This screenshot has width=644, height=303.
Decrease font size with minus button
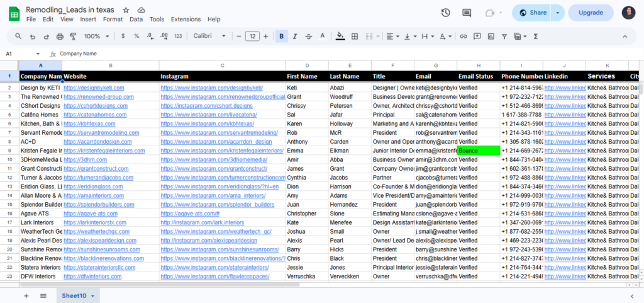tap(238, 36)
